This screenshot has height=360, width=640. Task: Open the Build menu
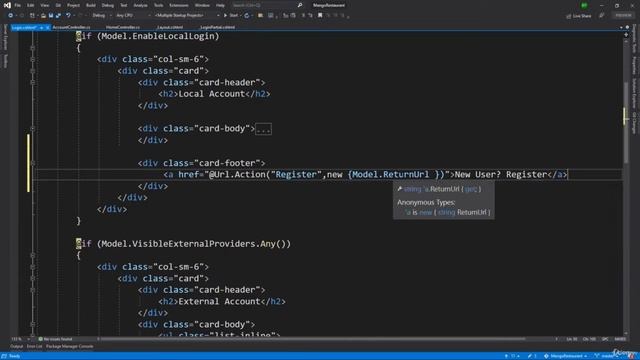click(91, 5)
